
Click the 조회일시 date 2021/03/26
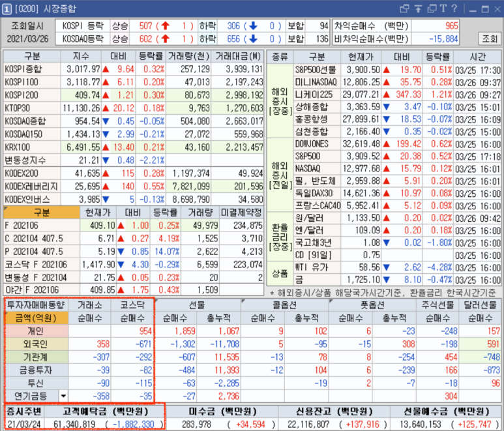[x=27, y=39]
